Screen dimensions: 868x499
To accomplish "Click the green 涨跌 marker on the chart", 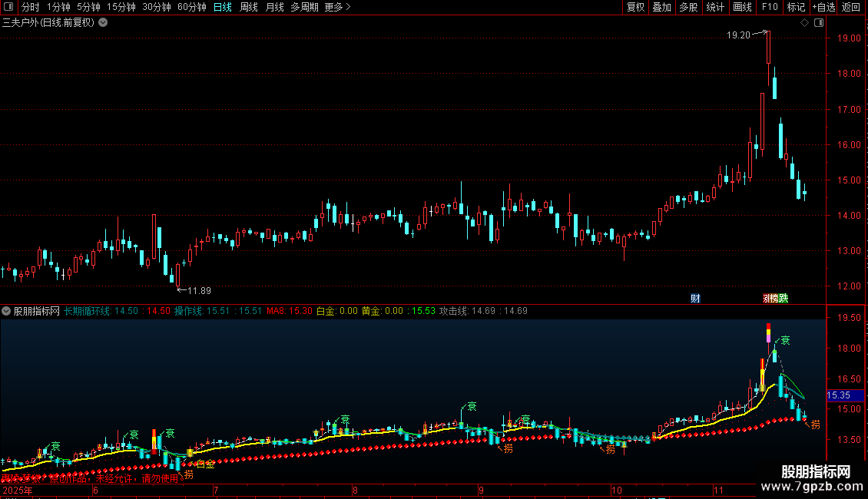I will 775,298.
